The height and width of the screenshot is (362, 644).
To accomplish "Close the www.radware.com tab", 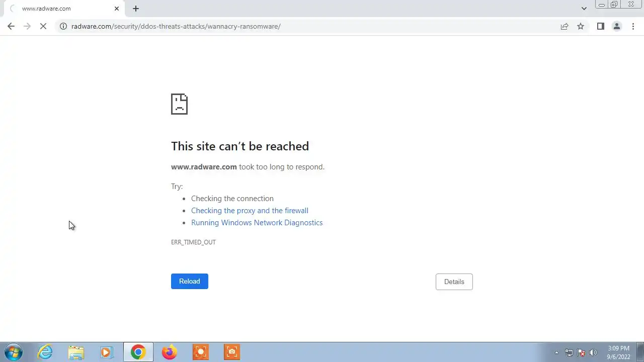I will (117, 9).
